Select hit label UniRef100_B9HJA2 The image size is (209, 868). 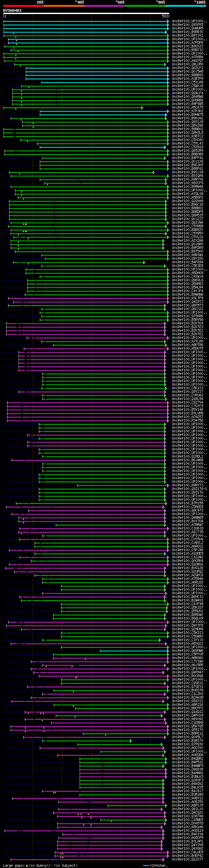tap(187, 118)
